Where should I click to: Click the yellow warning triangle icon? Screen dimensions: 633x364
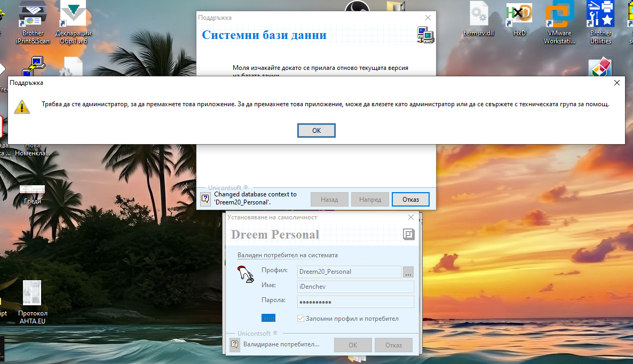point(22,107)
